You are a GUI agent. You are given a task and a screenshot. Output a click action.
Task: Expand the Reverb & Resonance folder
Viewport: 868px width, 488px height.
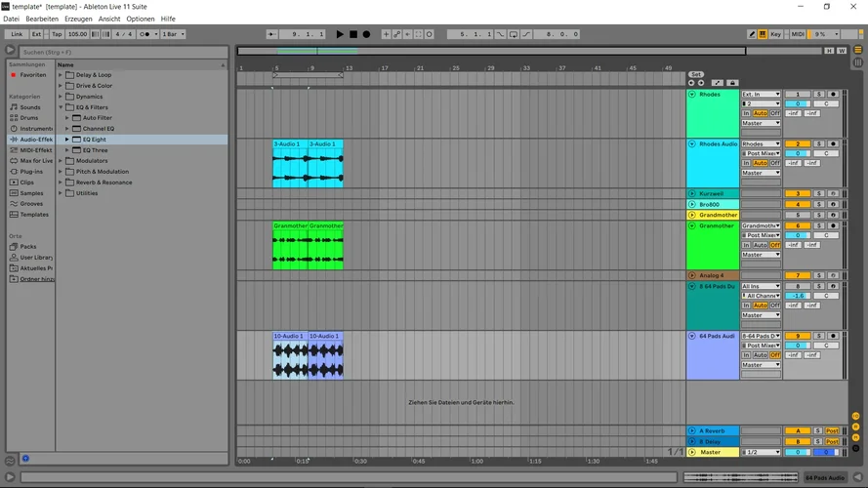61,183
